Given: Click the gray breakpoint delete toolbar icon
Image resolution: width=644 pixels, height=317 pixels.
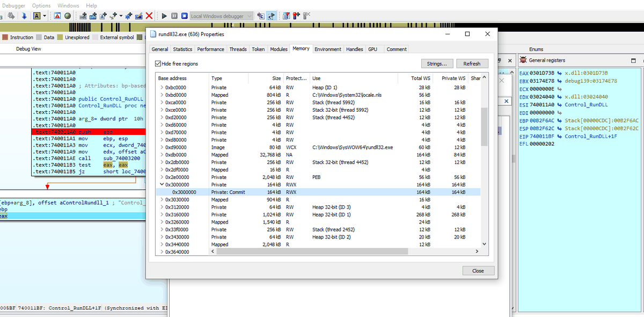Looking at the screenshot, I should 306,16.
